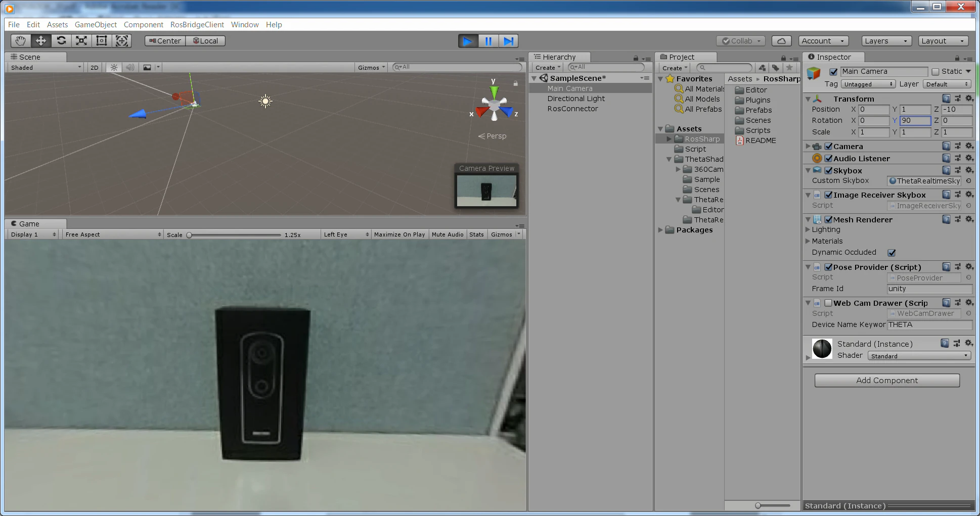Open the RosBridgeClient menu
This screenshot has height=516, width=980.
(x=197, y=25)
